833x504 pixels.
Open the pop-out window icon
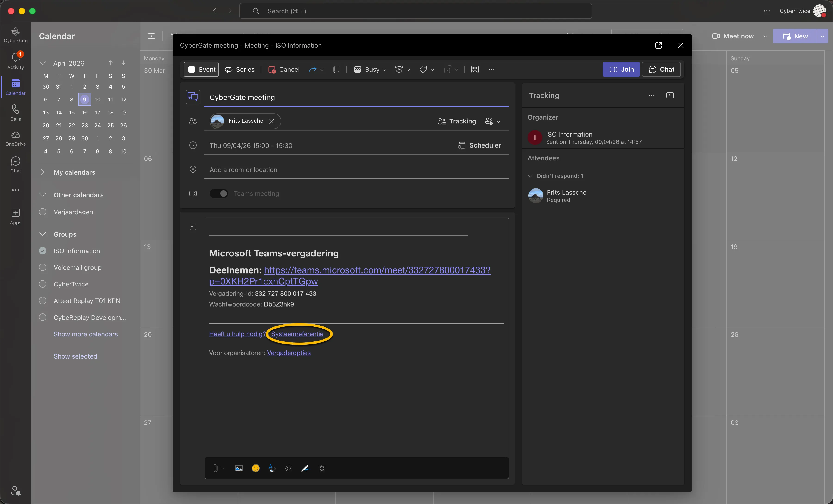click(x=658, y=45)
